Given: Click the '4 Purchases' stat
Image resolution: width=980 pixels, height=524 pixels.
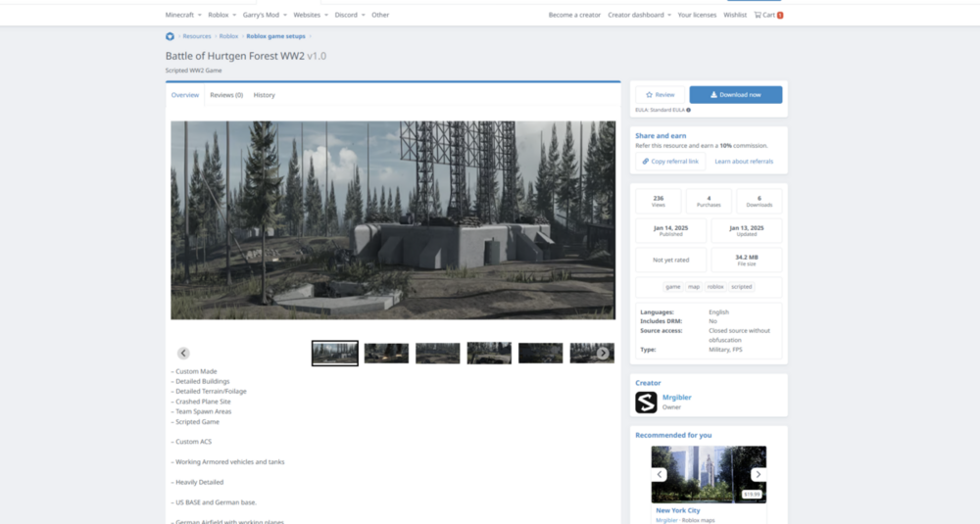Looking at the screenshot, I should point(709,201).
